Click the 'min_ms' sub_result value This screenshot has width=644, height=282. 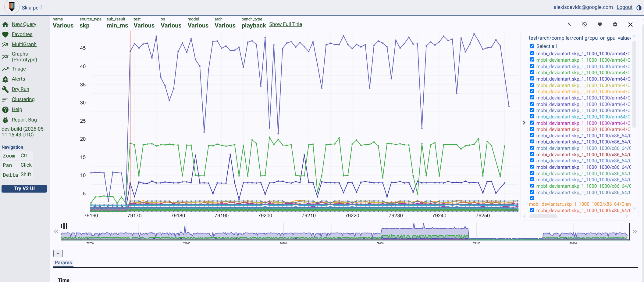pos(117,26)
